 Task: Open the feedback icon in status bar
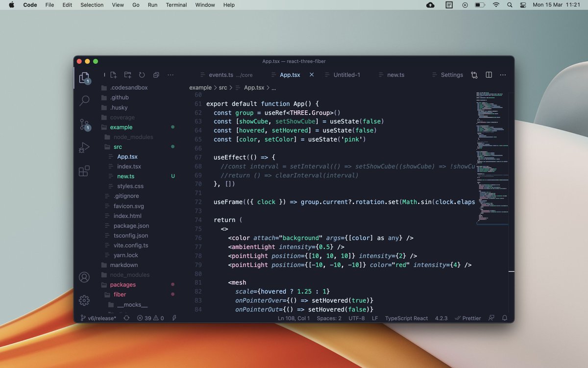point(491,318)
